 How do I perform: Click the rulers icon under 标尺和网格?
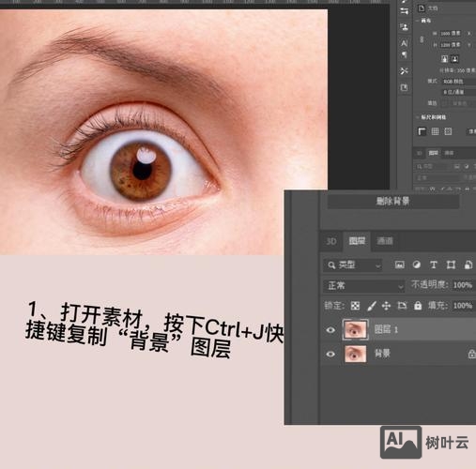point(422,131)
